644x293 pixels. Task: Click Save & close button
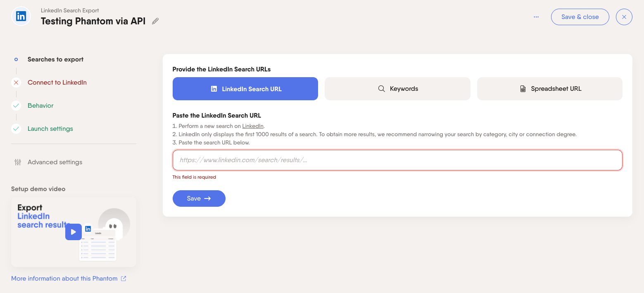click(x=580, y=17)
